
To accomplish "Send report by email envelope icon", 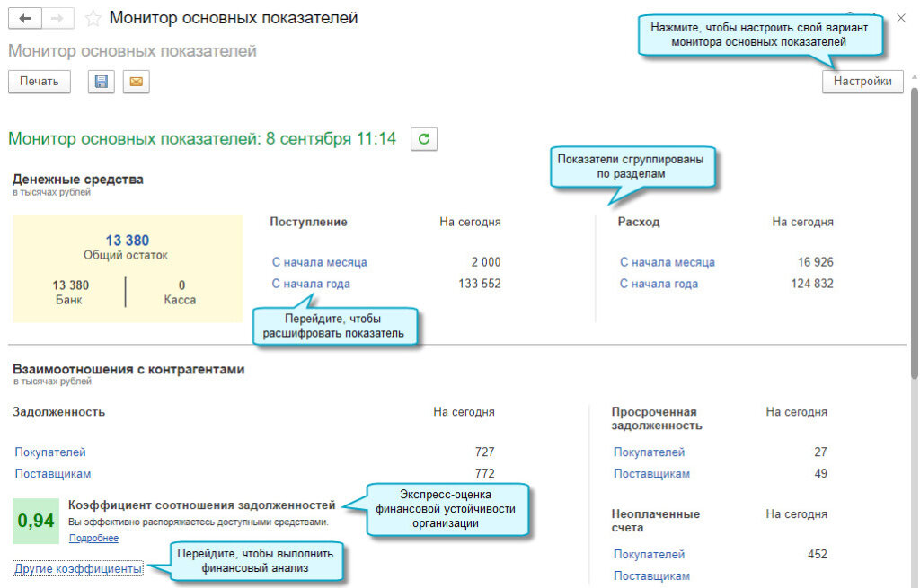I will coord(137,82).
